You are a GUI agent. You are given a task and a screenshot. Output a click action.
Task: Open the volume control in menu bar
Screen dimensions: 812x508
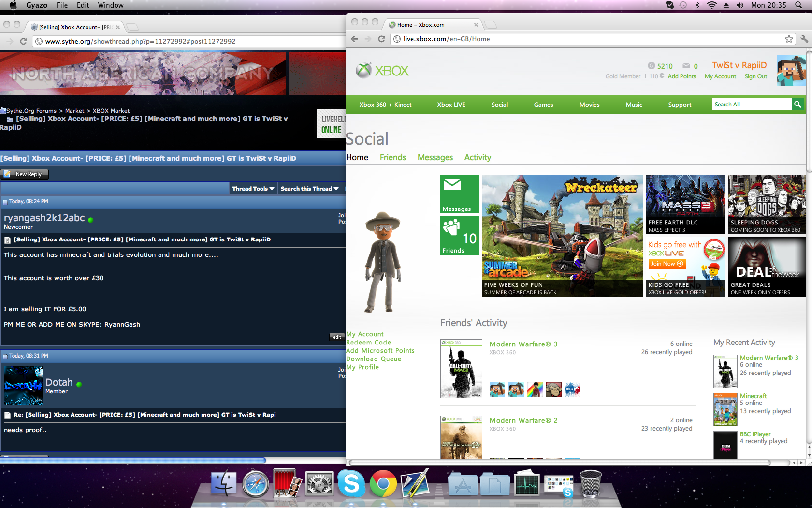coord(740,5)
